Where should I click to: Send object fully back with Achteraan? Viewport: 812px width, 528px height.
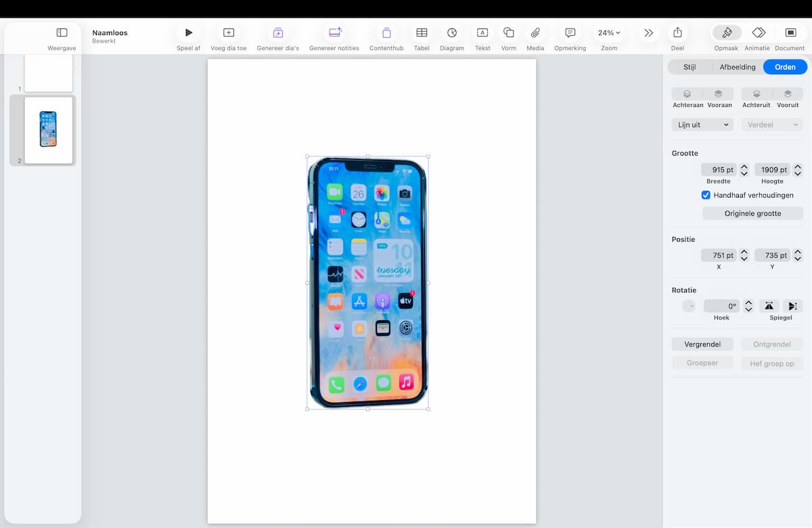point(687,94)
